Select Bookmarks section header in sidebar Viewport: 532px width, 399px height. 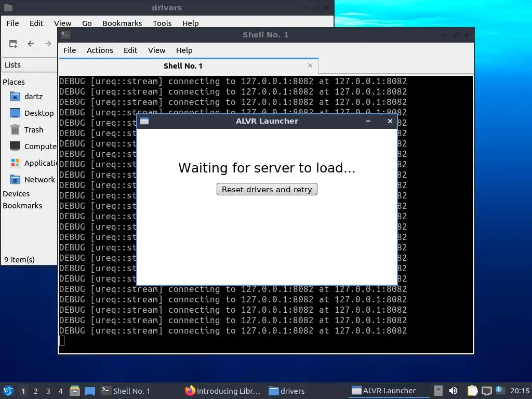[22, 206]
